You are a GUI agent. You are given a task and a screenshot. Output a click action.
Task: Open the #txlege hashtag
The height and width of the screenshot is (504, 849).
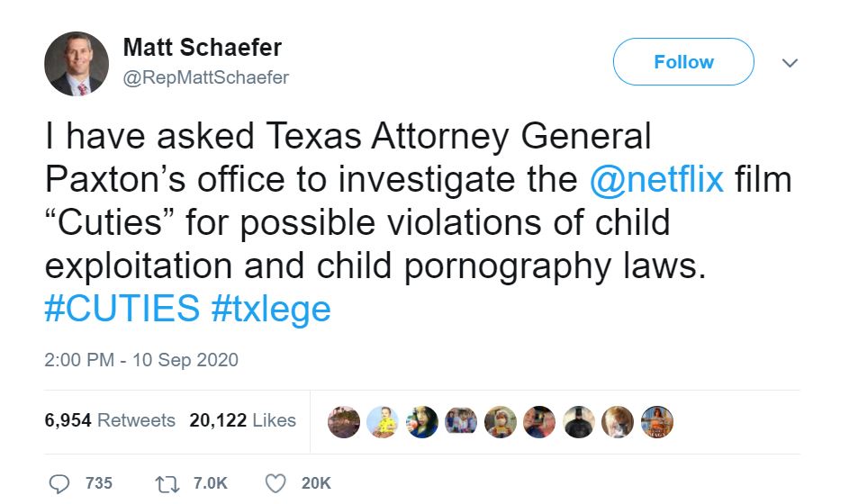tap(271, 309)
